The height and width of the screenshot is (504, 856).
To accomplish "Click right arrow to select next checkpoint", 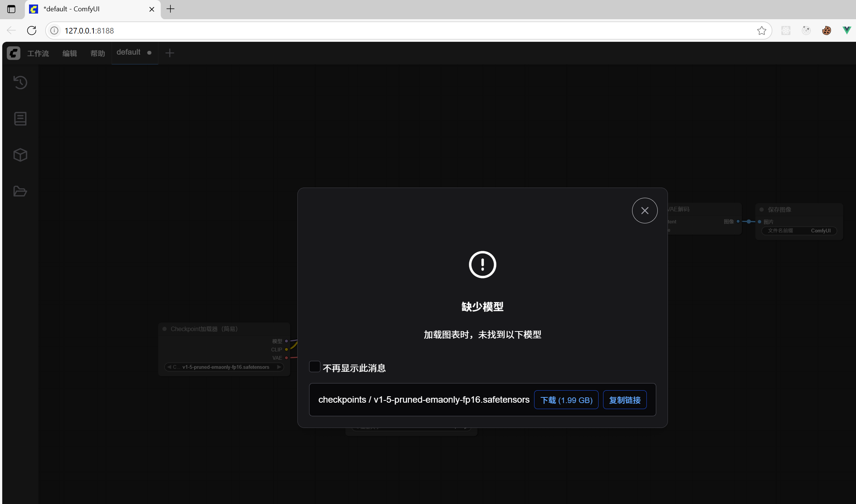I will click(x=279, y=367).
